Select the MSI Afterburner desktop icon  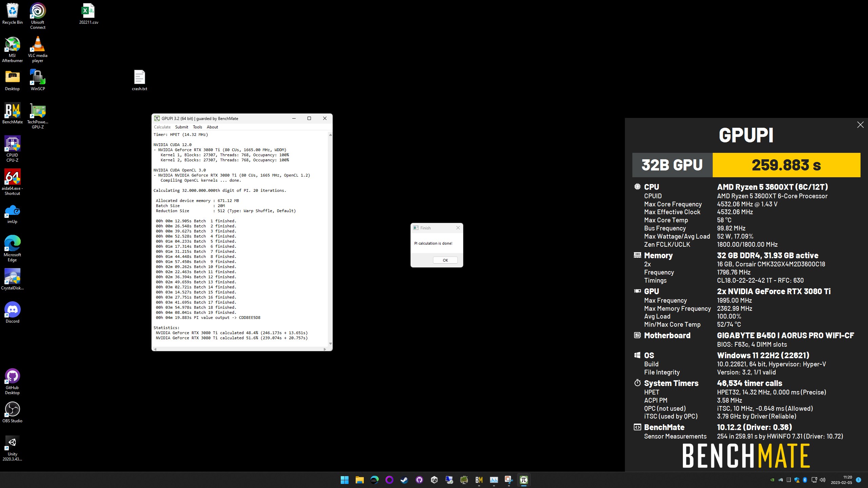click(x=13, y=49)
